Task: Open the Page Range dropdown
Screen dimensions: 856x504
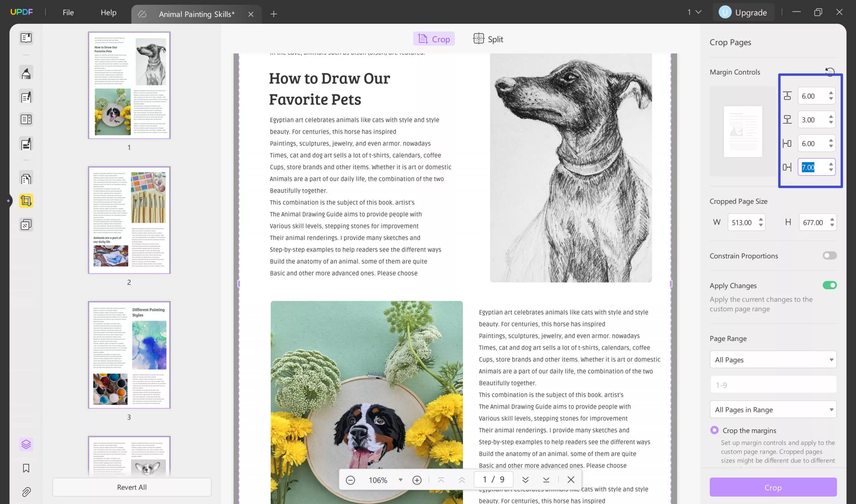Action: pyautogui.click(x=773, y=359)
